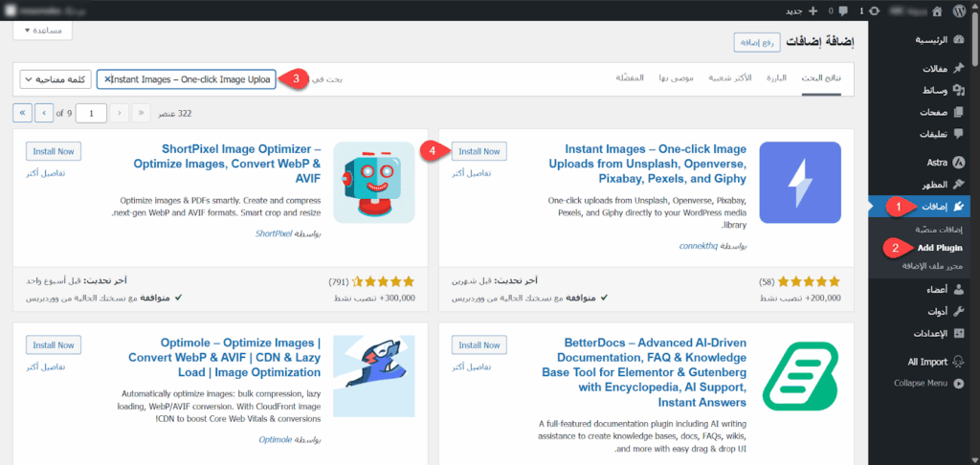Image resolution: width=980 pixels, height=465 pixels.
Task: Open connekthq author link
Action: [698, 246]
